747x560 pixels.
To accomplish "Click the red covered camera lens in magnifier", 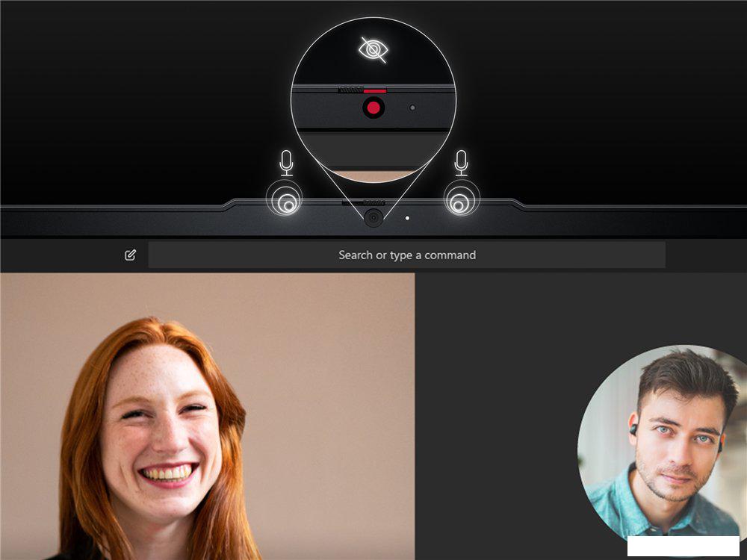I will [x=373, y=108].
